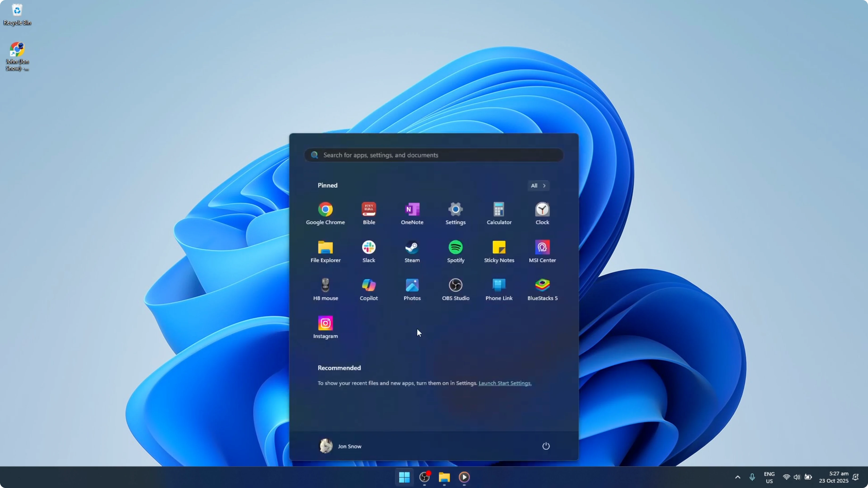The width and height of the screenshot is (868, 488).
Task: Click the Windows Start button on taskbar
Action: (x=404, y=477)
